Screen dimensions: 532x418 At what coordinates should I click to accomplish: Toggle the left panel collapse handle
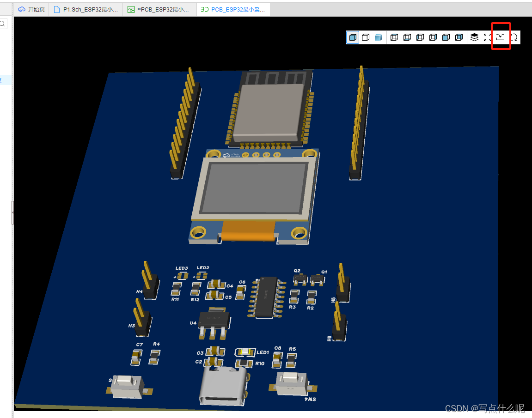[12, 212]
